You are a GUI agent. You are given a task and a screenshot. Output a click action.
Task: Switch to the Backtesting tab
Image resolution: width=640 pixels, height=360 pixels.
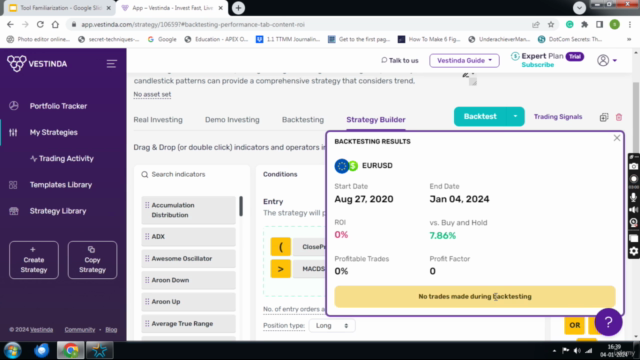303,120
